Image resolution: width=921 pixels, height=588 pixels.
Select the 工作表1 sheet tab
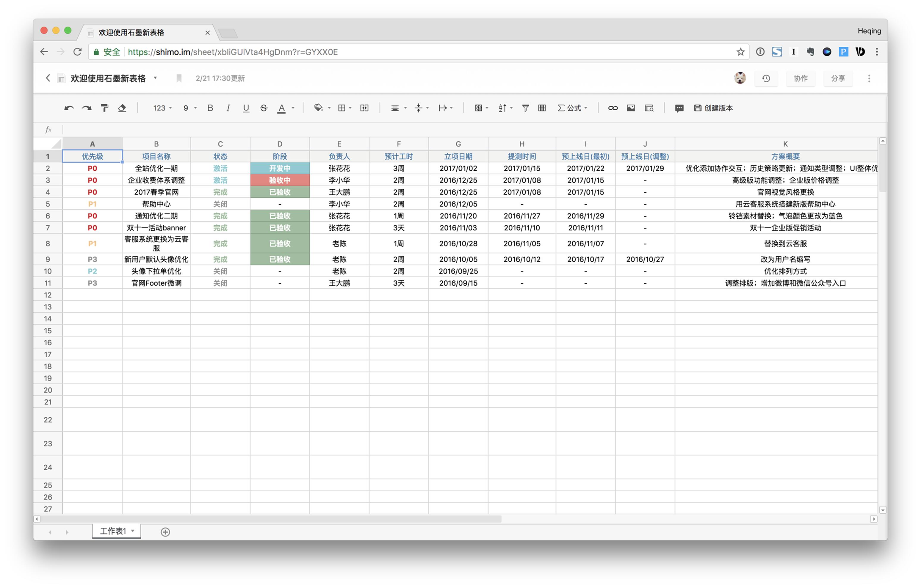[113, 531]
